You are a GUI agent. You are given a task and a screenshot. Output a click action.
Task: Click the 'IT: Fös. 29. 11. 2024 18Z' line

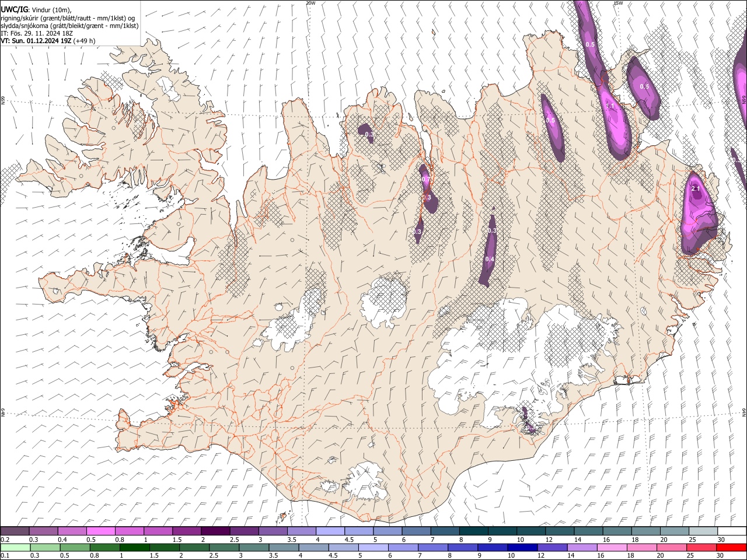(x=36, y=33)
